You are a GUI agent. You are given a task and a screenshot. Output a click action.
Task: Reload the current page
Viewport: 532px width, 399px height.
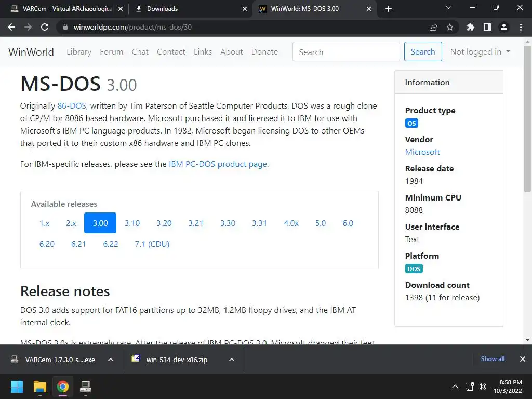pyautogui.click(x=45, y=27)
